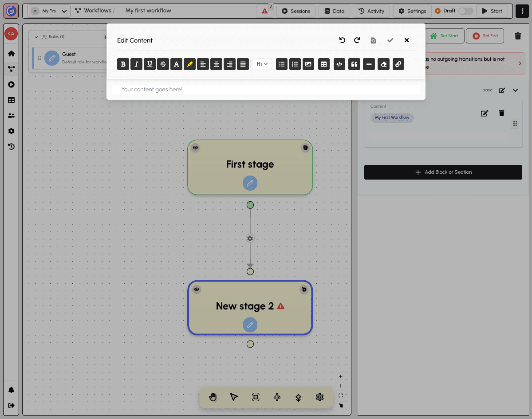Viewport: 532px width, 419px height.
Task: Toggle visibility eye on New stage 2
Action: click(197, 290)
